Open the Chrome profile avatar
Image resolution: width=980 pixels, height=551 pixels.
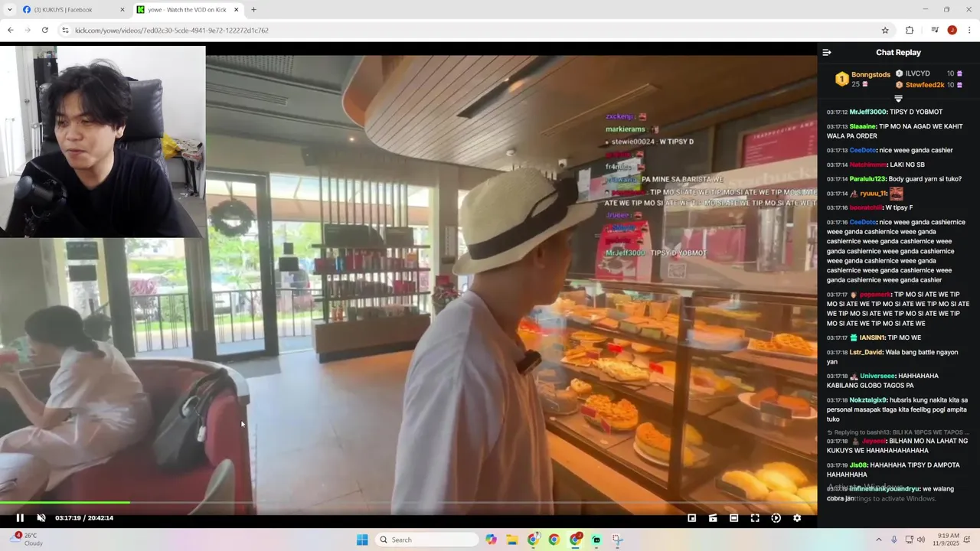coord(952,31)
